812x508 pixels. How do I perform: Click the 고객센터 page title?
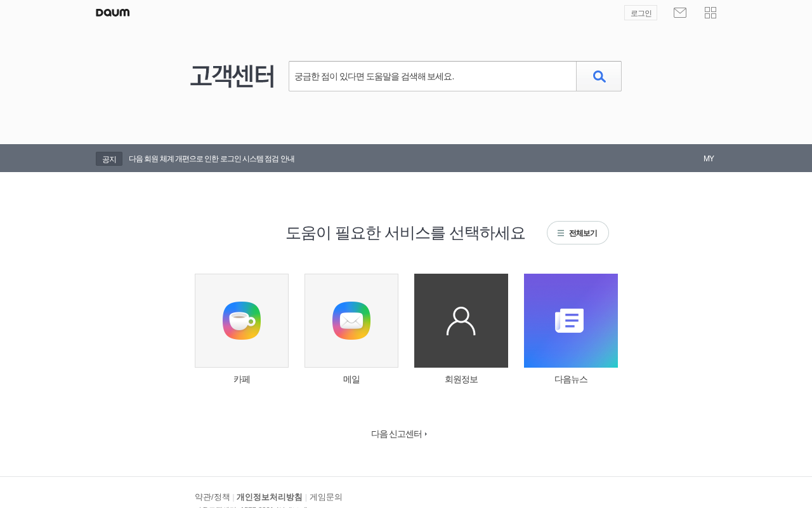pos(232,76)
